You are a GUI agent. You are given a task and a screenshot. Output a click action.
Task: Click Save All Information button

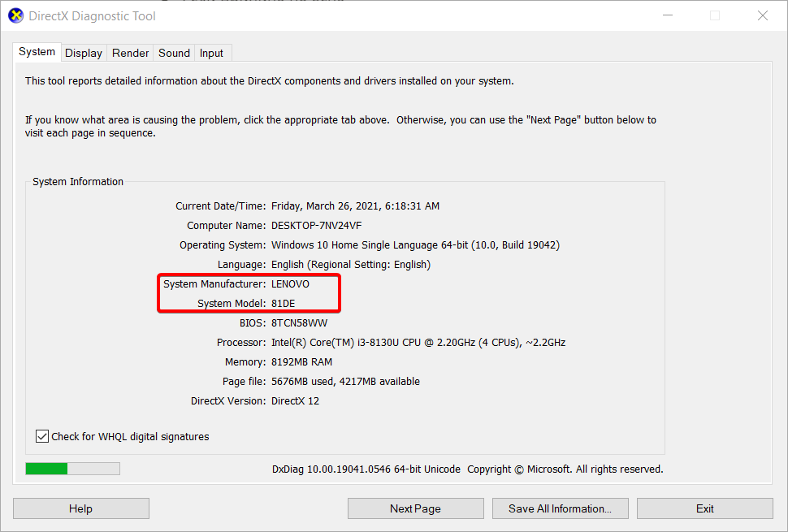point(561,508)
